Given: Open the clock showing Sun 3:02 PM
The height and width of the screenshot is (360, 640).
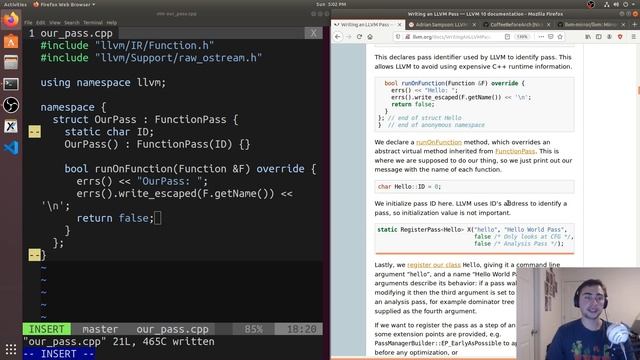Looking at the screenshot, I should tap(331, 4).
